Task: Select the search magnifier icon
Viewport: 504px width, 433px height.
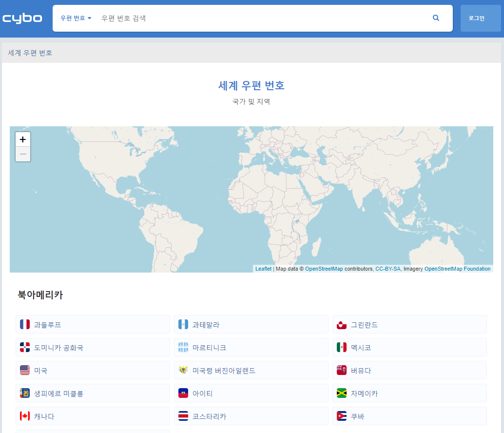Action: (435, 18)
